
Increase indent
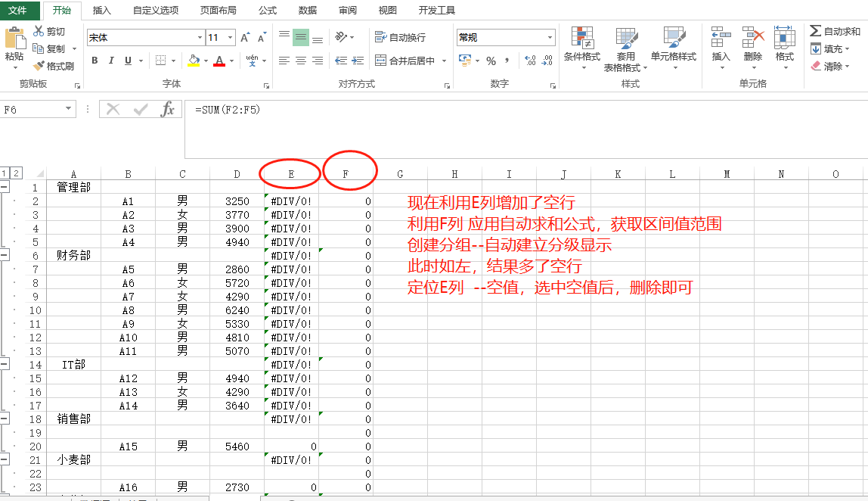coord(358,61)
